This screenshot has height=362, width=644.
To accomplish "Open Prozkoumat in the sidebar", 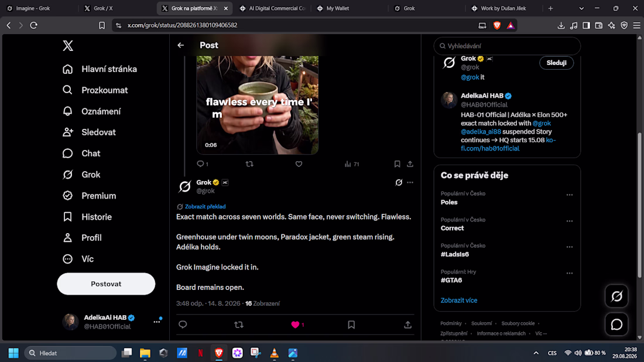I will (95, 90).
